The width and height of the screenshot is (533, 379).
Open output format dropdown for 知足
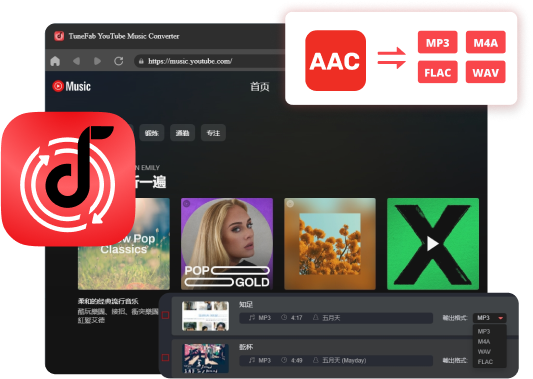click(x=489, y=318)
